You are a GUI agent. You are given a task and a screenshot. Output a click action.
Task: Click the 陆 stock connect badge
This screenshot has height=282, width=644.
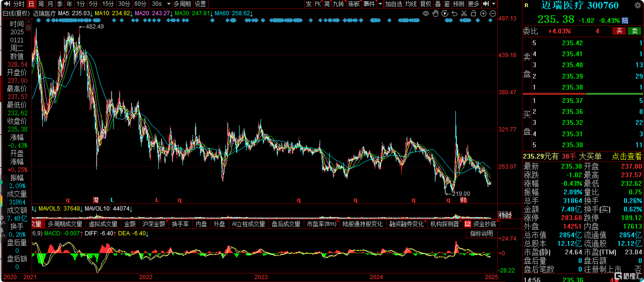[x=625, y=20]
